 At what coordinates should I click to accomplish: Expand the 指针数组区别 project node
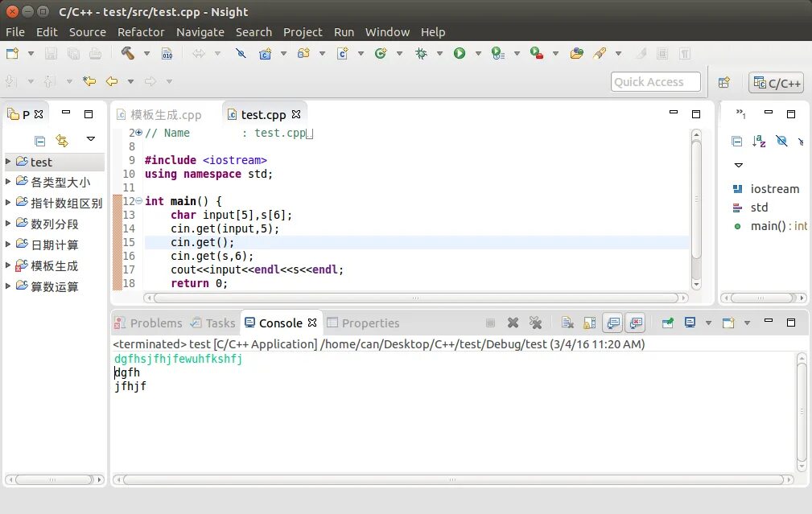point(8,203)
